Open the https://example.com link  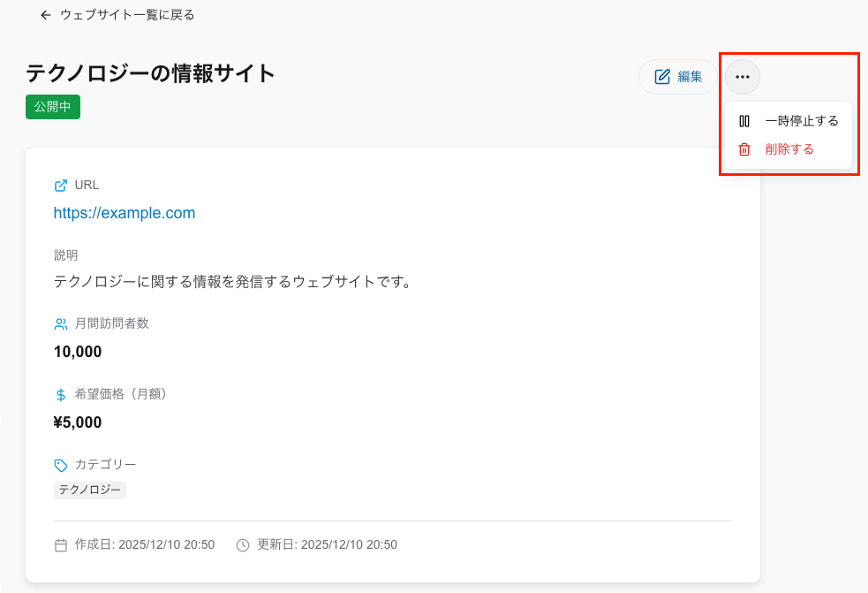click(125, 213)
